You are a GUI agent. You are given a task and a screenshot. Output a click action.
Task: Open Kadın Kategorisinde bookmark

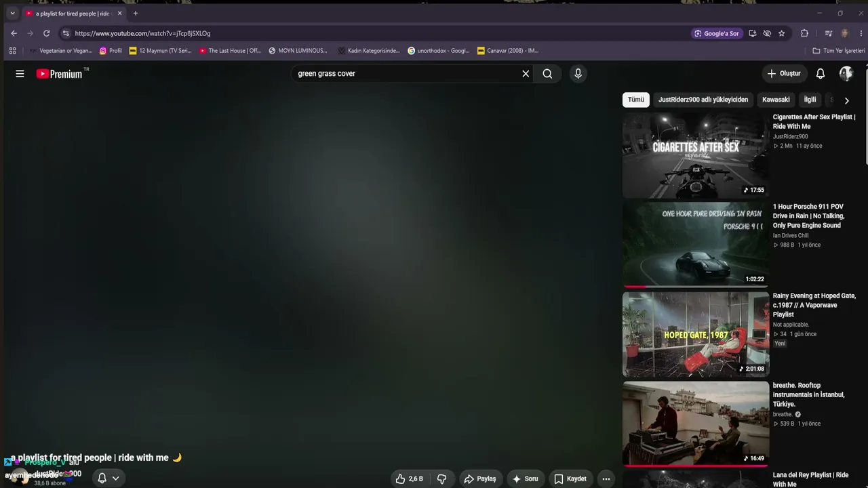point(369,51)
